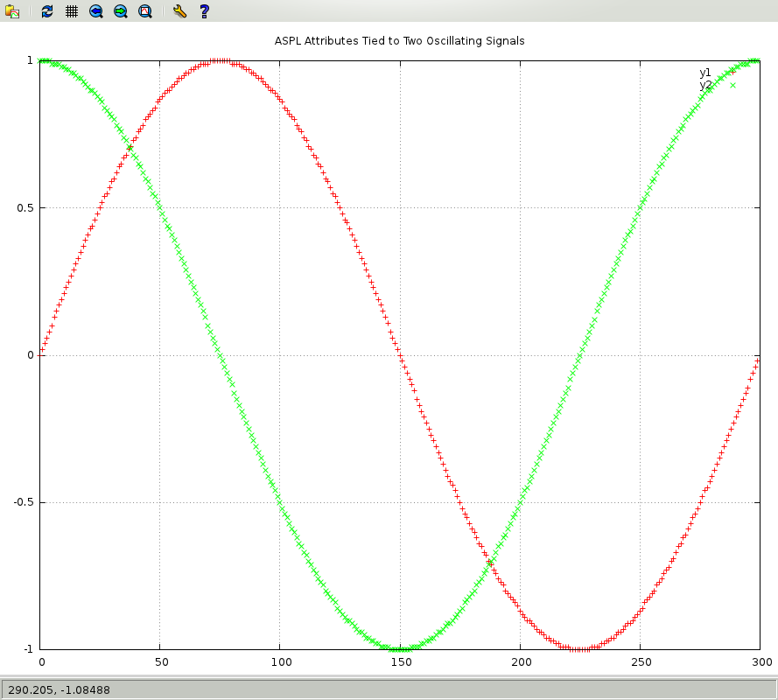This screenshot has height=700, width=778.
Task: Open the configuration dialog via wrench icon
Action: tap(179, 11)
